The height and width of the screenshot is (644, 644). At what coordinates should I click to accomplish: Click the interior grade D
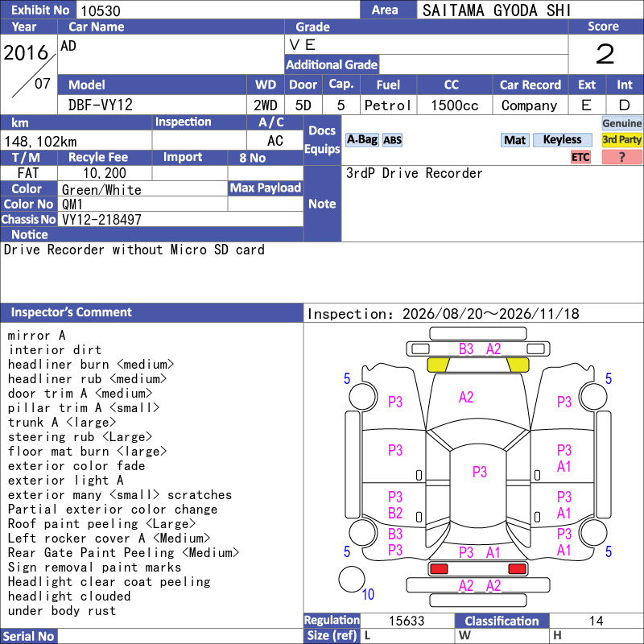(x=625, y=105)
